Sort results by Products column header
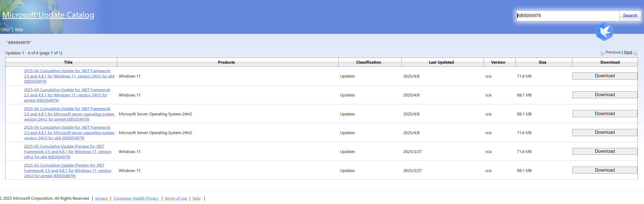Image resolution: width=644 pixels, height=204 pixels. pos(226,62)
